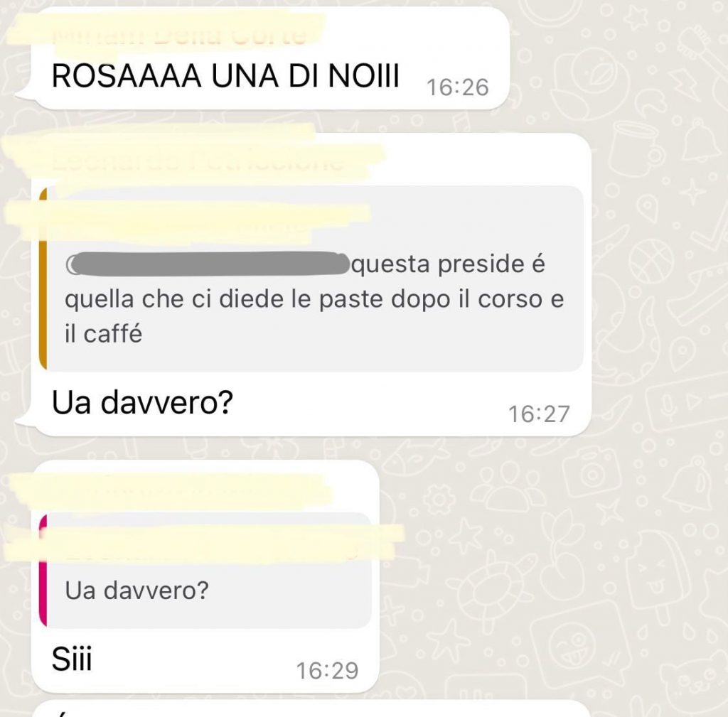Select the Ua davvero? message sent at 16:27
The width and height of the screenshot is (728, 717).
click(142, 402)
